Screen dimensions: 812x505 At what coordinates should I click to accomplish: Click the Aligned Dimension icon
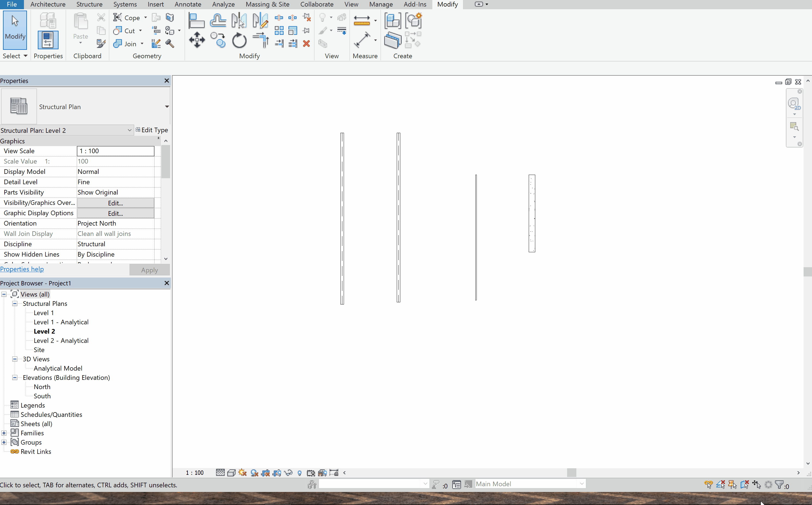tap(362, 41)
